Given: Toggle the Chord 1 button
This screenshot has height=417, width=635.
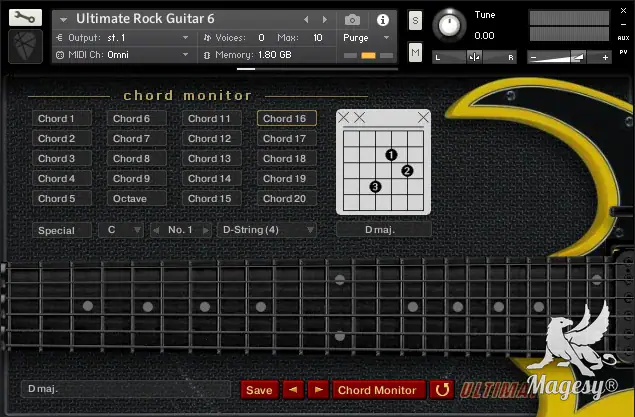Looking at the screenshot, I should coord(62,119).
